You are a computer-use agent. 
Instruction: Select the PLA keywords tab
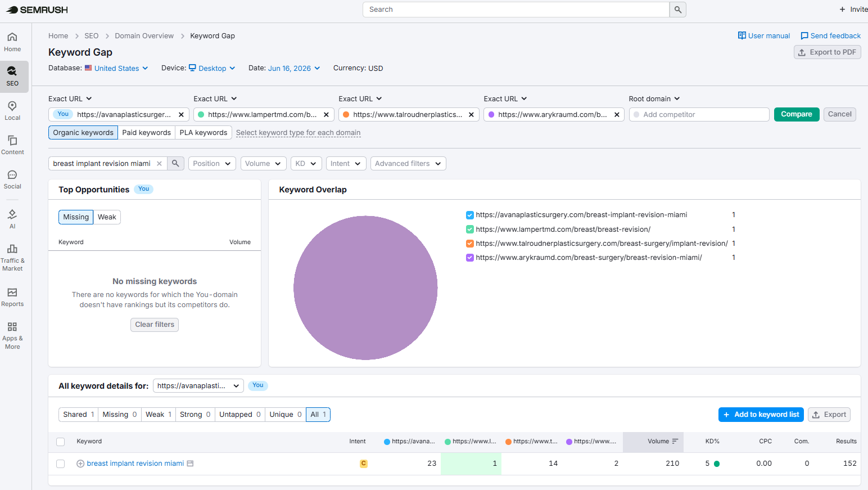[204, 133]
